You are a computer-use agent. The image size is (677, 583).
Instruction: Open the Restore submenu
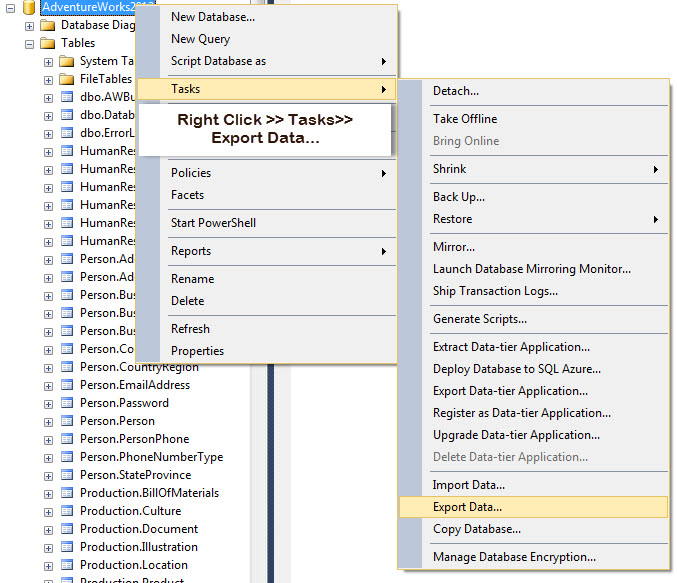pos(534,219)
